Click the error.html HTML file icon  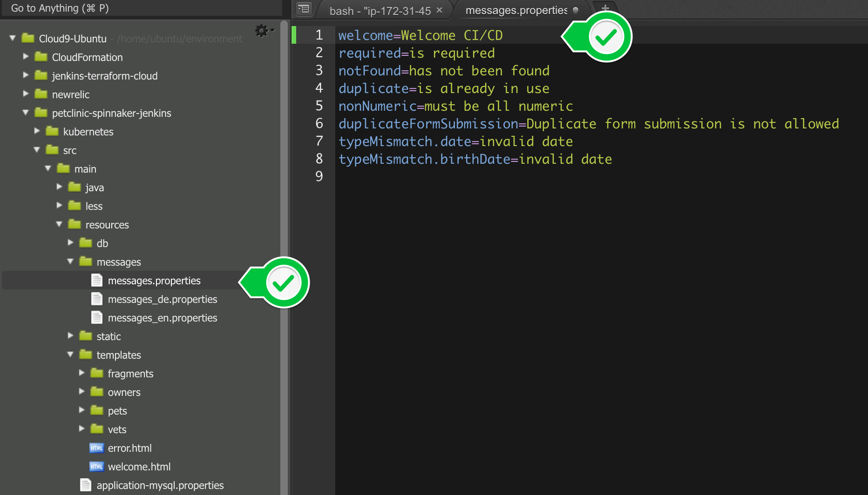tap(96, 448)
